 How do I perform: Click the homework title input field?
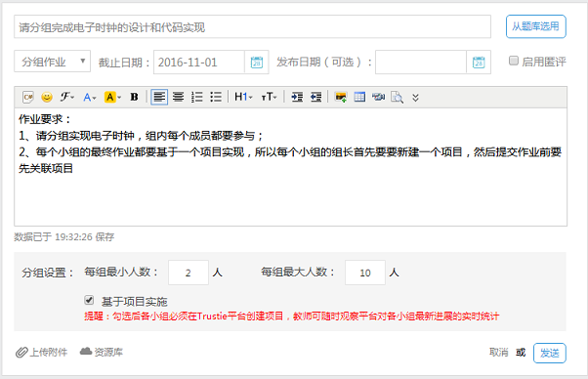pyautogui.click(x=252, y=26)
